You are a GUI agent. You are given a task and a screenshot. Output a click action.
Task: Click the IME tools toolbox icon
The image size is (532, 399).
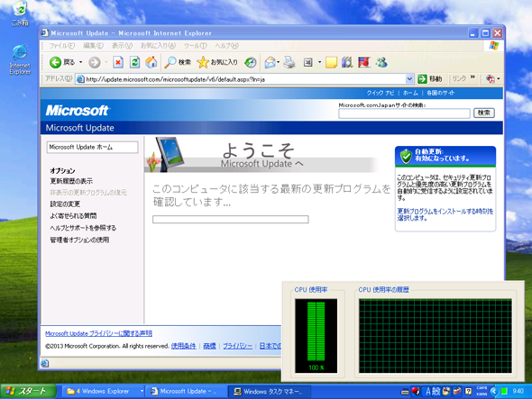pos(456,391)
